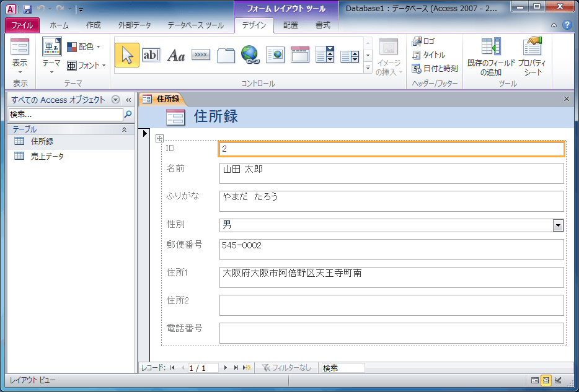Image resolution: width=579 pixels, height=392 pixels.
Task: Open the プロパティ シート
Action: [532, 56]
